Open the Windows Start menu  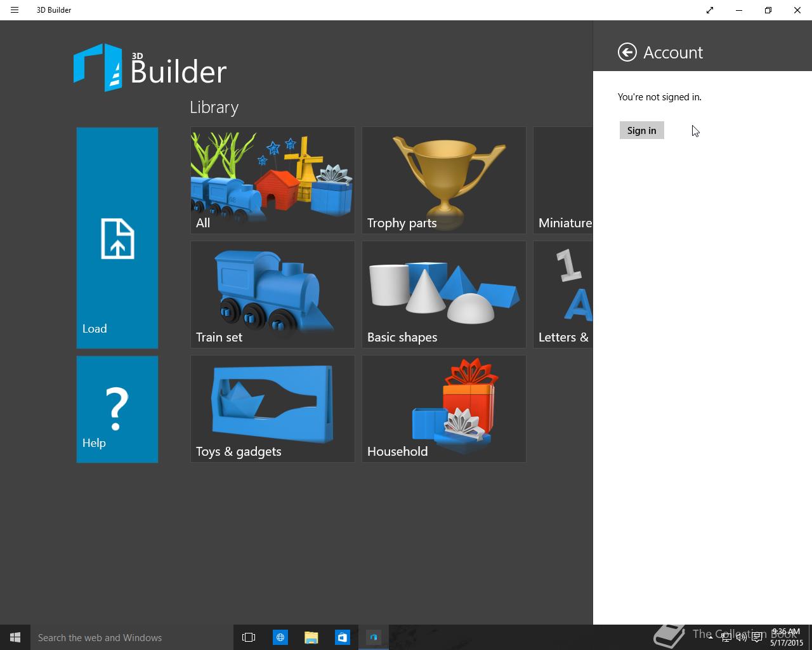15,637
